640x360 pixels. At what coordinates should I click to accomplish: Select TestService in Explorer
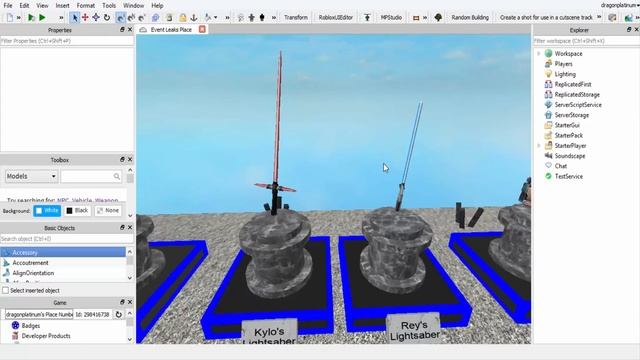(x=568, y=176)
